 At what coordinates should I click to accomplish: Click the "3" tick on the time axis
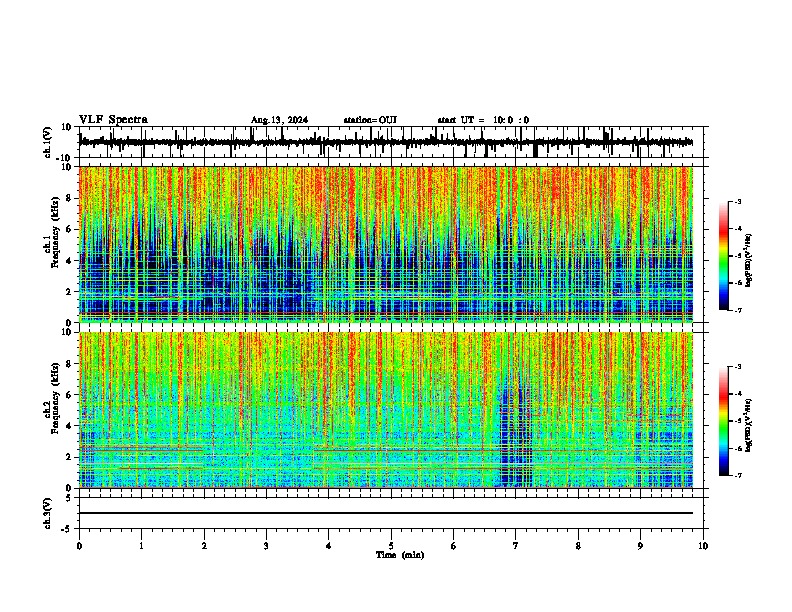point(266,546)
